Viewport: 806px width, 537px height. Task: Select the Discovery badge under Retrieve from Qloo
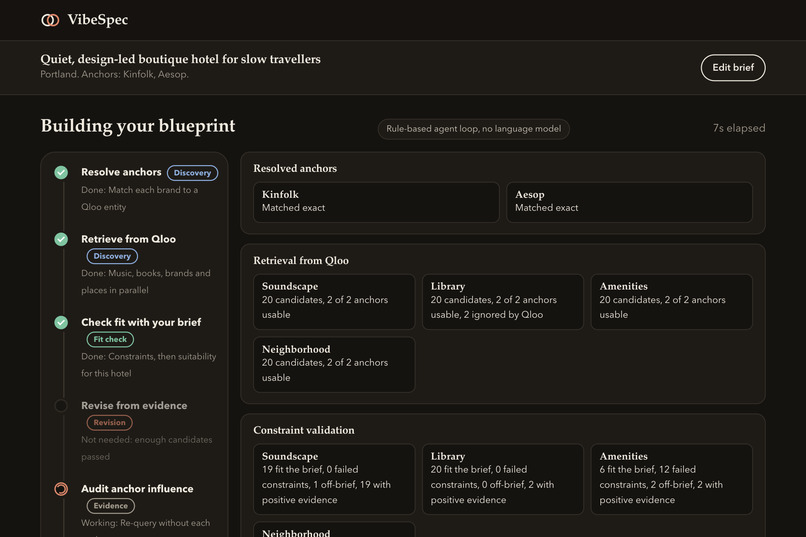point(112,256)
